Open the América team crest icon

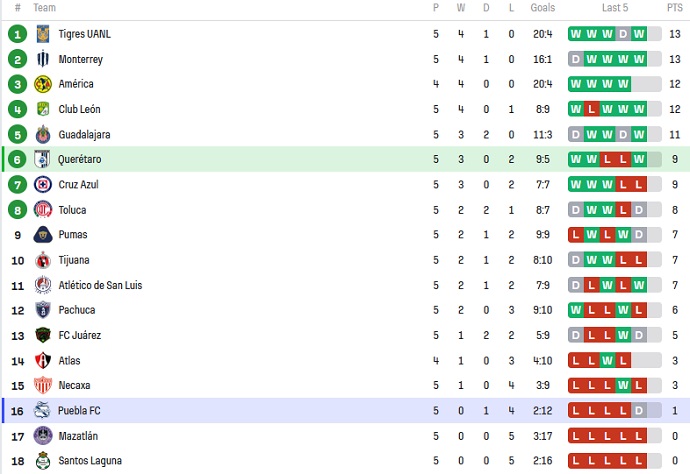click(42, 84)
